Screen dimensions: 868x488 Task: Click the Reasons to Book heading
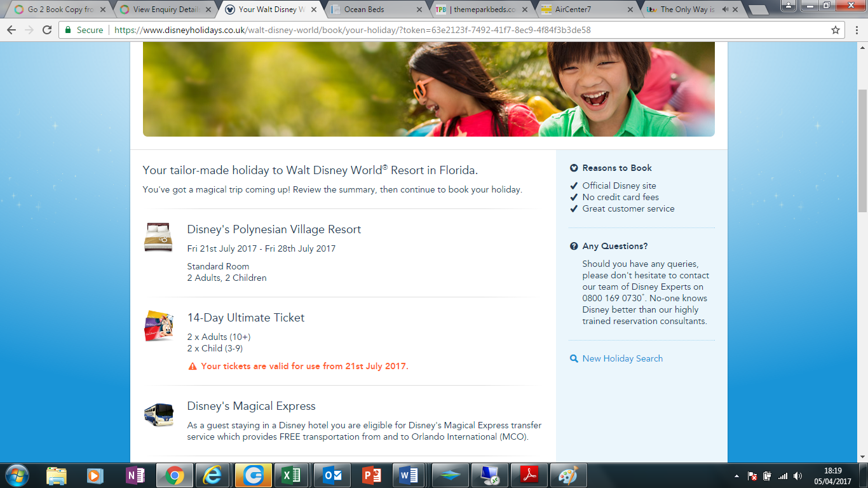[x=617, y=168]
